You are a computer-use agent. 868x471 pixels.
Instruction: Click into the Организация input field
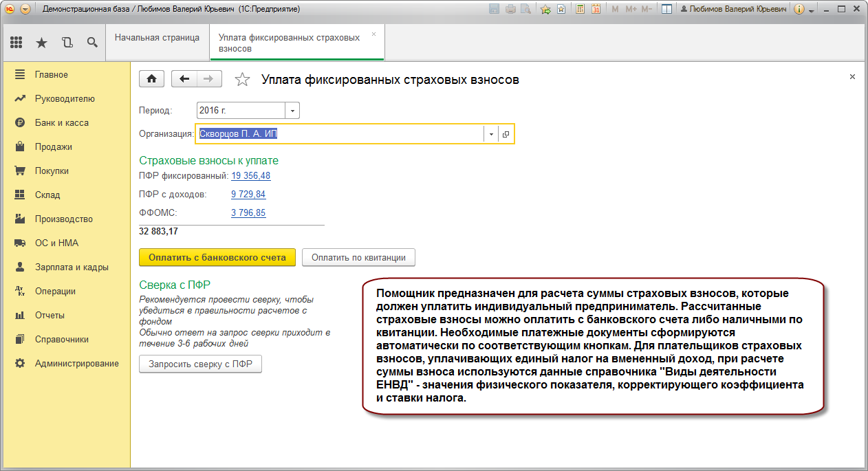tap(340, 135)
